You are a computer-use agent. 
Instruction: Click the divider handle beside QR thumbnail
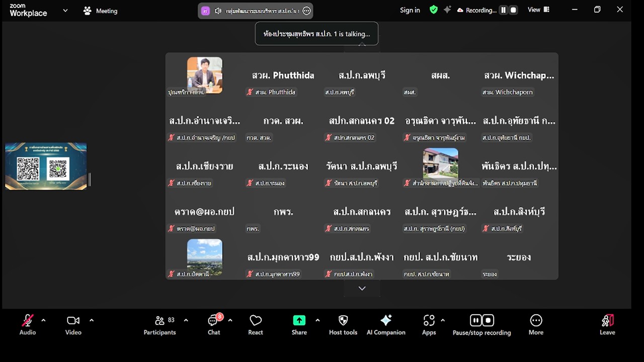tap(90, 179)
